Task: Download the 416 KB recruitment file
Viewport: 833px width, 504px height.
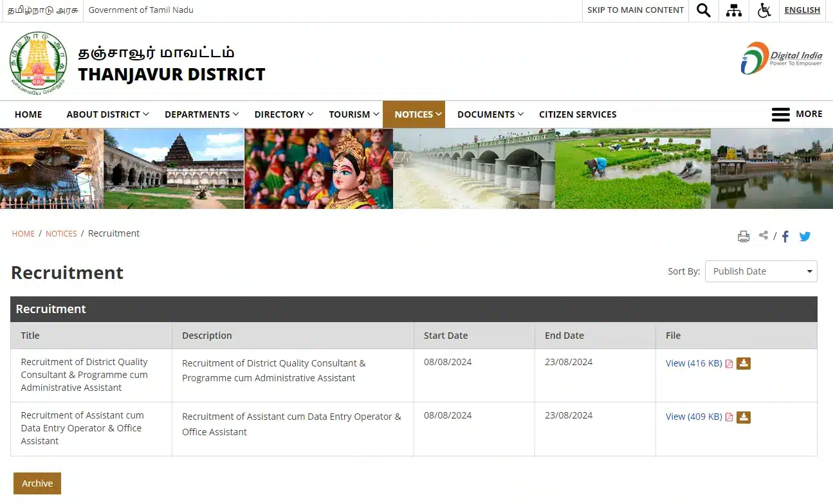Action: [x=744, y=363]
